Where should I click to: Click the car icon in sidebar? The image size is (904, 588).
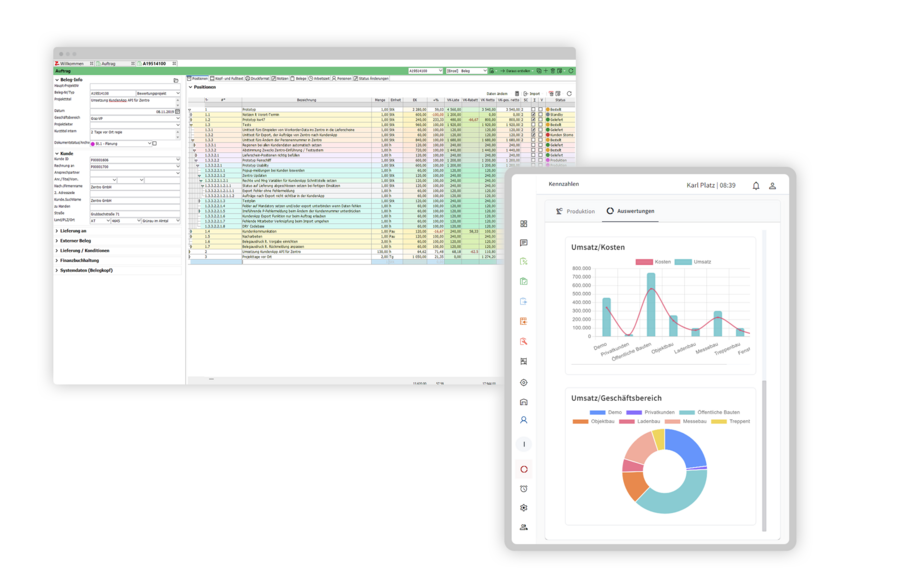point(523,401)
